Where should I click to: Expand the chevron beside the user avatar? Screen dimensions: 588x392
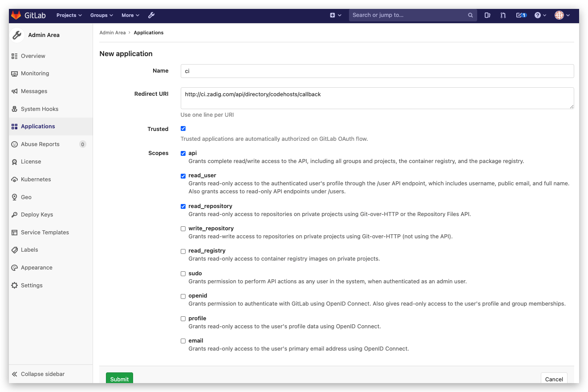(x=568, y=15)
